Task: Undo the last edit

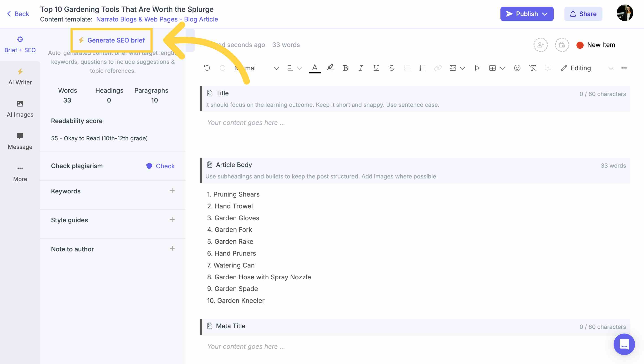Action: [x=207, y=68]
